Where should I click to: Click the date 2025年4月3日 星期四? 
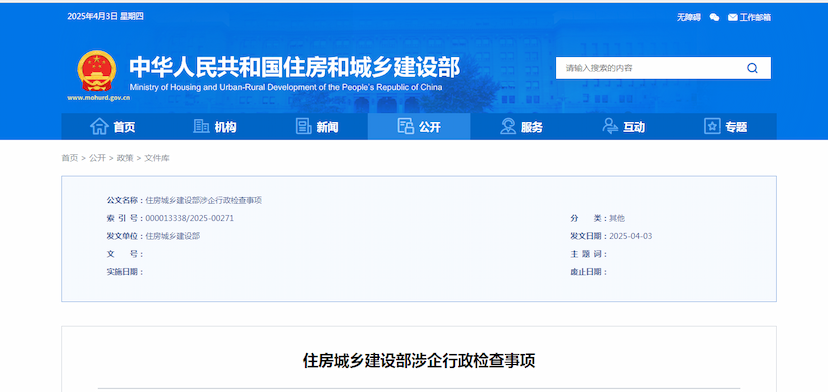[106, 16]
